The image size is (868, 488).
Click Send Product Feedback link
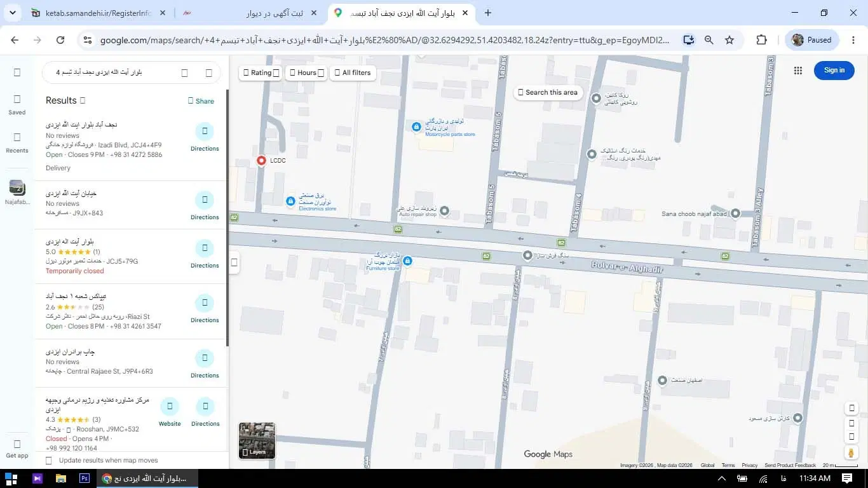tap(790, 466)
